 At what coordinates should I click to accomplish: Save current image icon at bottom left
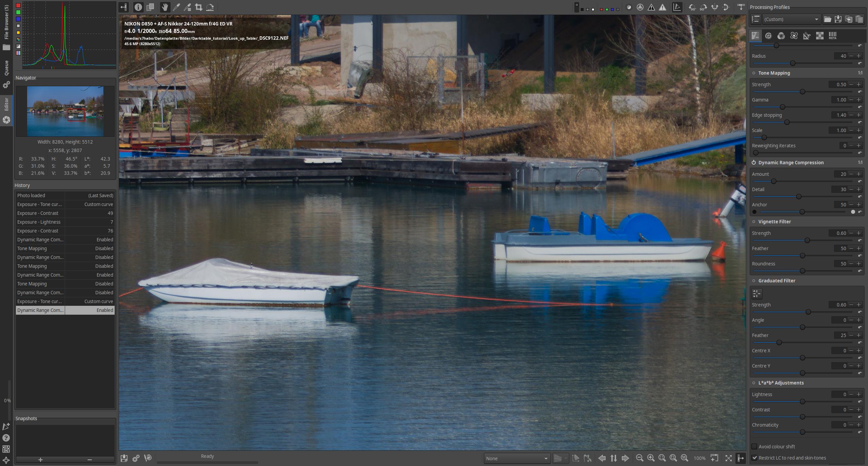(124, 458)
